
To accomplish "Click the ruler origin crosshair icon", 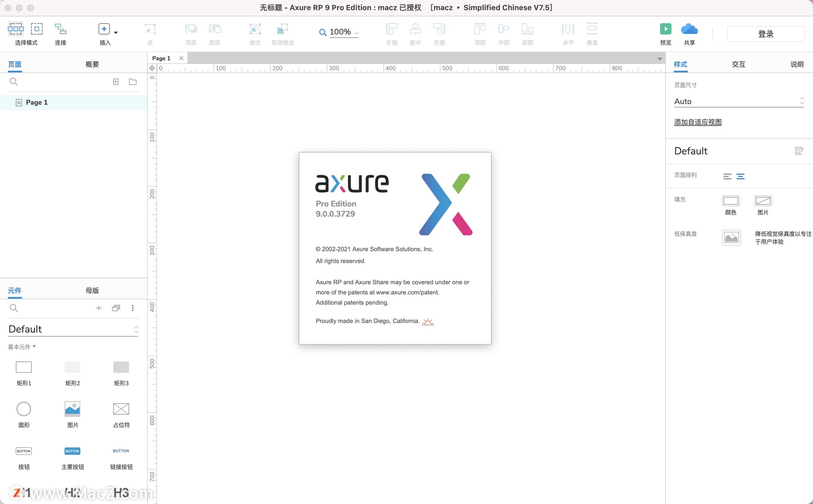I will pyautogui.click(x=152, y=68).
